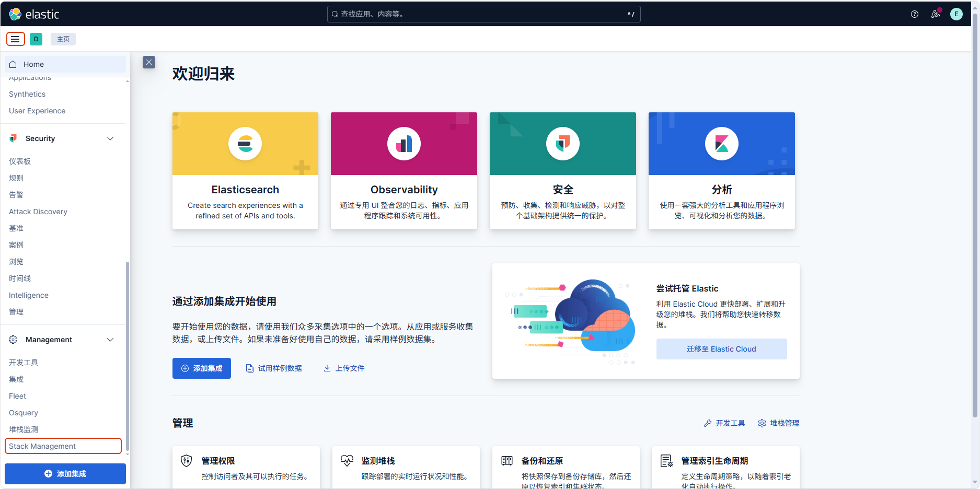This screenshot has width=980, height=489.
Task: Open 管理 in the Security menu
Action: [16, 312]
